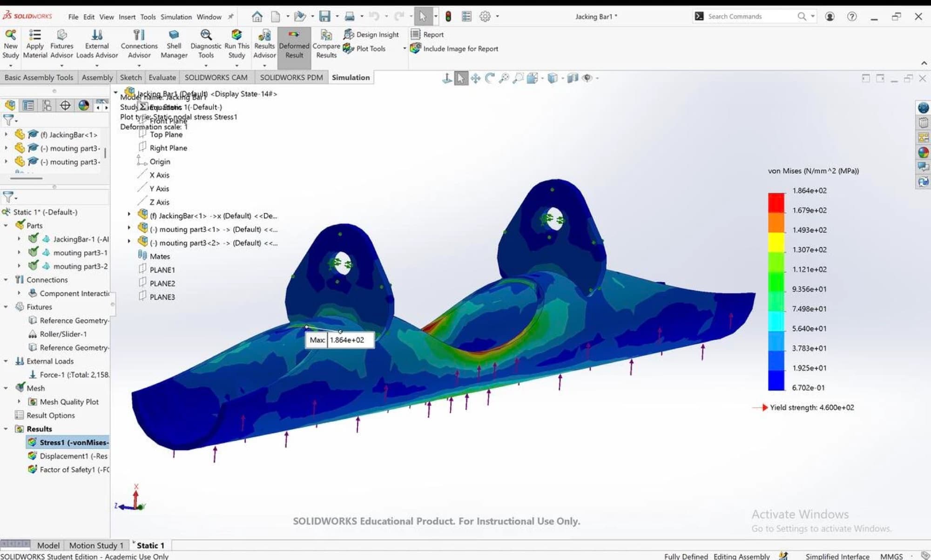Viewport: 931px width, 560px height.
Task: Expand Mesh Quality Plot node
Action: 19,401
